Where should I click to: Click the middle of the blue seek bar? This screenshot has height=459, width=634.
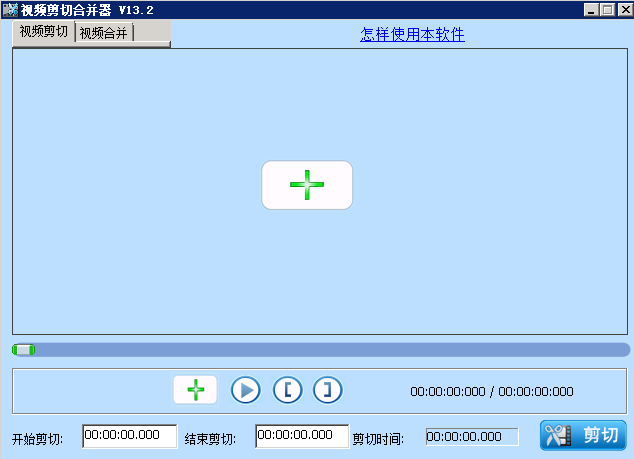(320, 349)
